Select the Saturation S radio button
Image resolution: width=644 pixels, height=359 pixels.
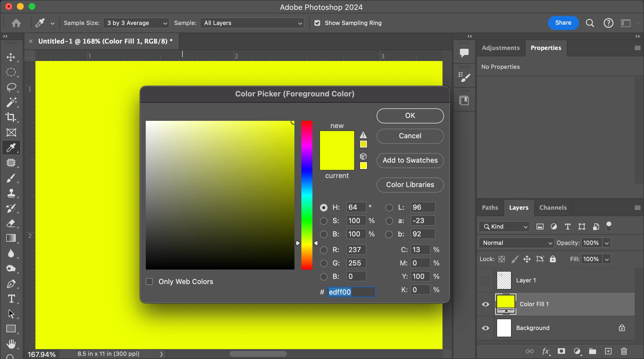[x=323, y=221]
